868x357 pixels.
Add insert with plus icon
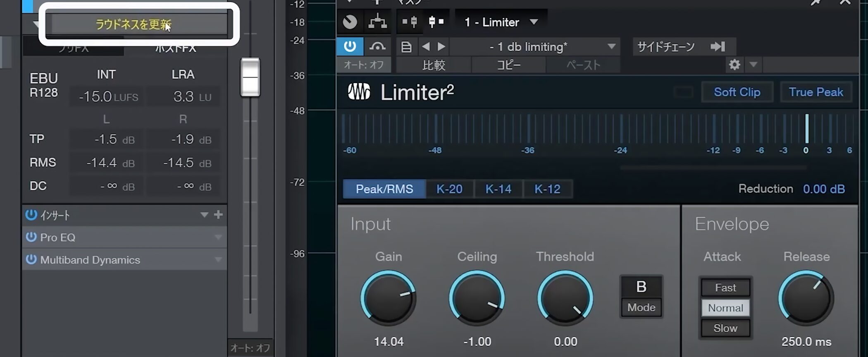click(x=218, y=215)
